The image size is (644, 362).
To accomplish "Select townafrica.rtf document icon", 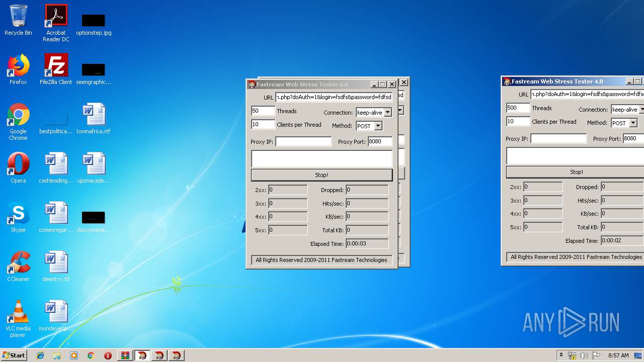I will click(x=94, y=119).
